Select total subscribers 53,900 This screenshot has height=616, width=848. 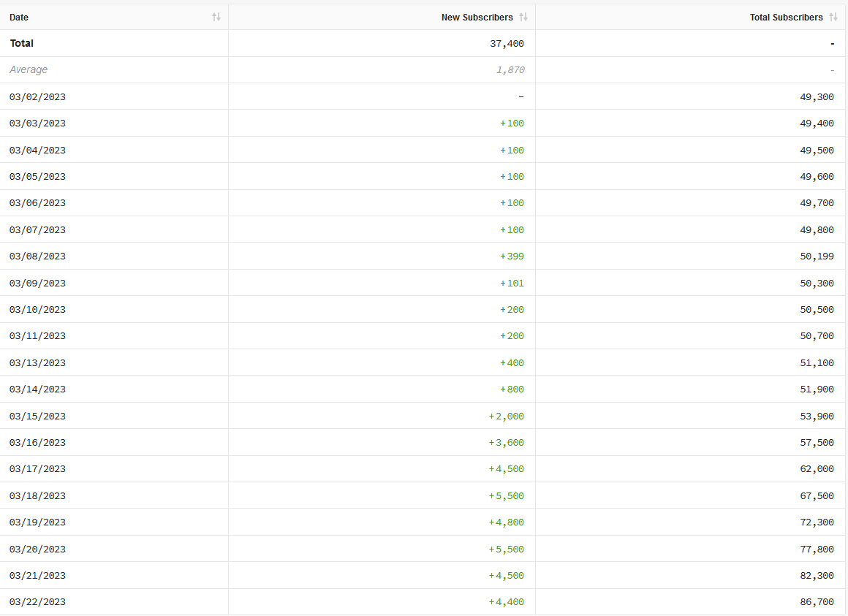pos(817,417)
